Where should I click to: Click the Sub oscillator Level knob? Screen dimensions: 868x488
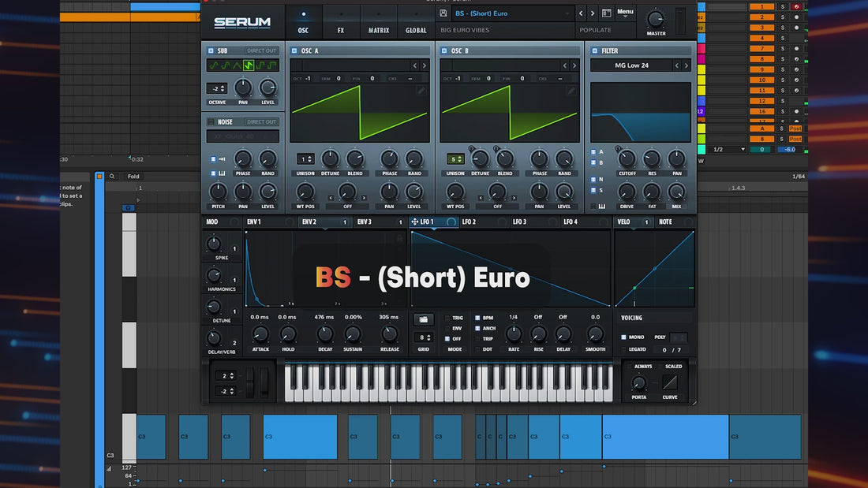[x=268, y=88]
